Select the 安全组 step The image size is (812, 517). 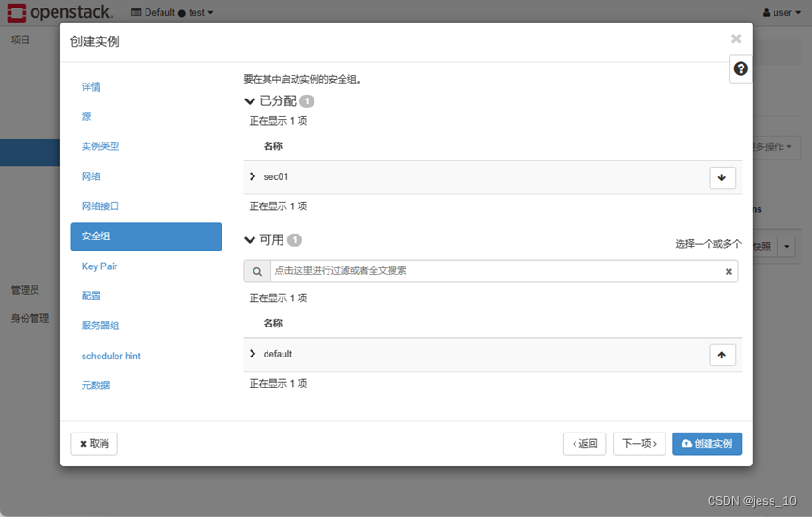pyautogui.click(x=146, y=236)
